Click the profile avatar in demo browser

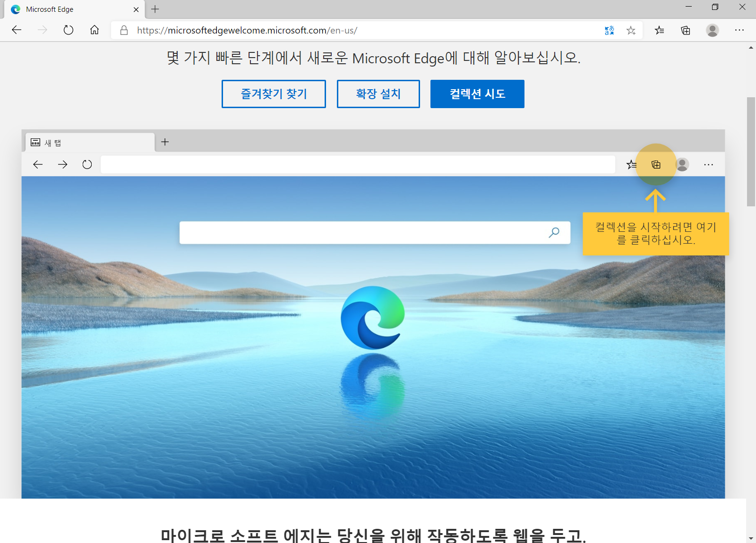682,164
